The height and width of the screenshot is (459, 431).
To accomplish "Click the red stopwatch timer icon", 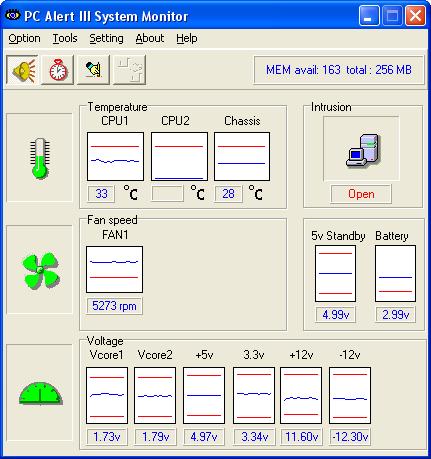I will point(58,70).
